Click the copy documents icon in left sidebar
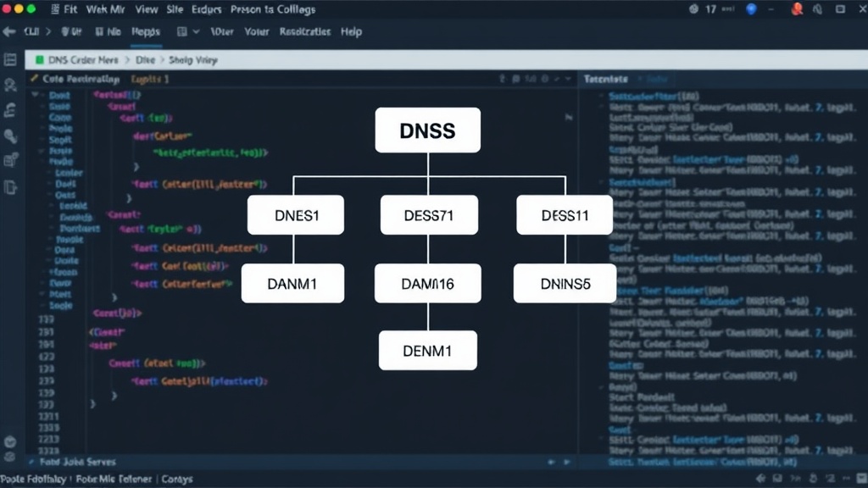The image size is (868, 488). (10, 187)
